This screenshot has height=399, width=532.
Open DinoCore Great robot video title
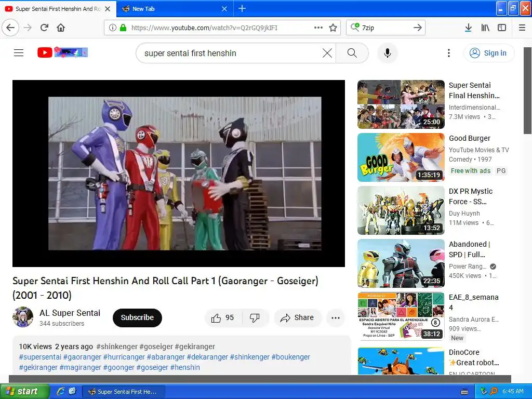coord(474,357)
